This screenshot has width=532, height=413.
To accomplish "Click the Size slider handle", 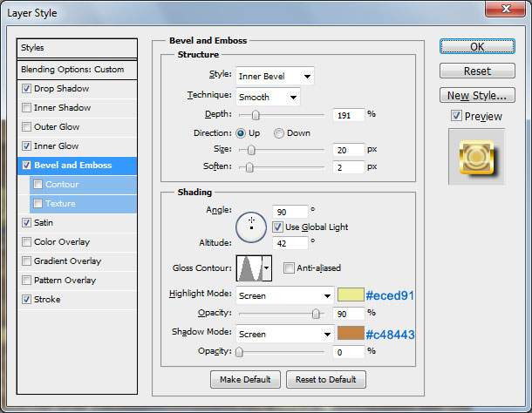I will [251, 150].
